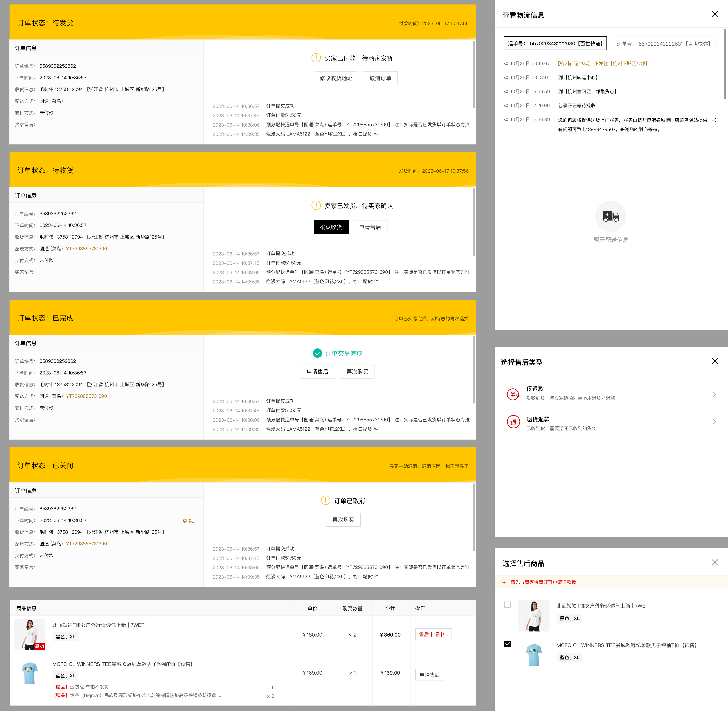This screenshot has height=711, width=728.
Task: Expand the 退货退款 option chevron
Action: [714, 422]
